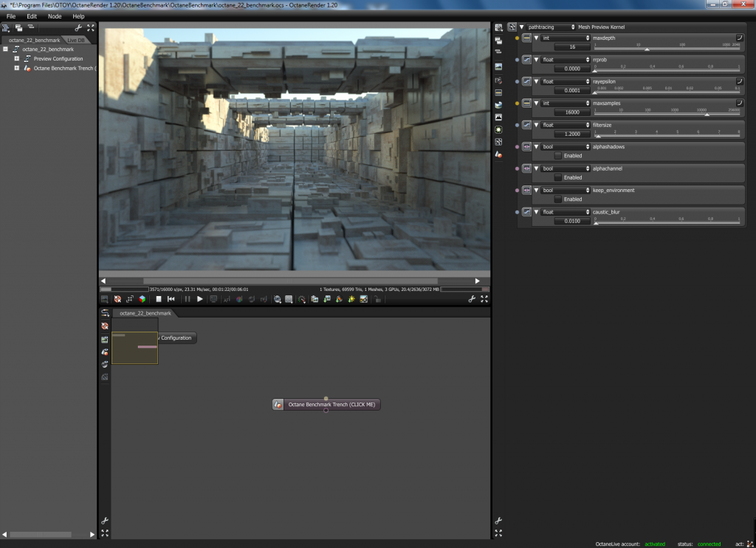Maximize the outliner panel with the arrows icon
This screenshot has height=548, width=756.
91,28
